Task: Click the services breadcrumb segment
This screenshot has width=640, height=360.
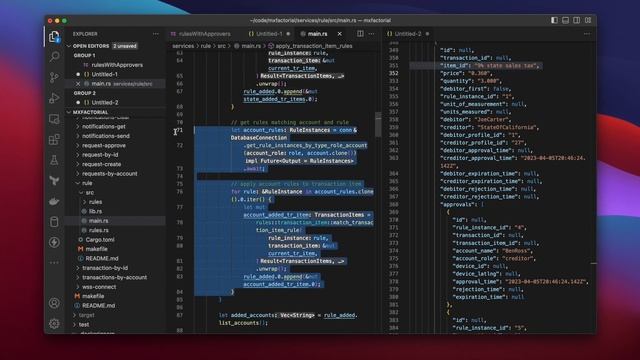Action: (x=183, y=46)
